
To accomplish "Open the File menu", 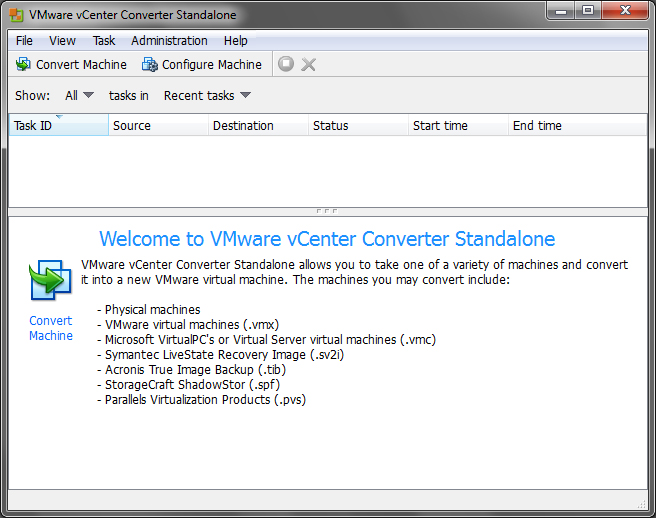I will [24, 41].
